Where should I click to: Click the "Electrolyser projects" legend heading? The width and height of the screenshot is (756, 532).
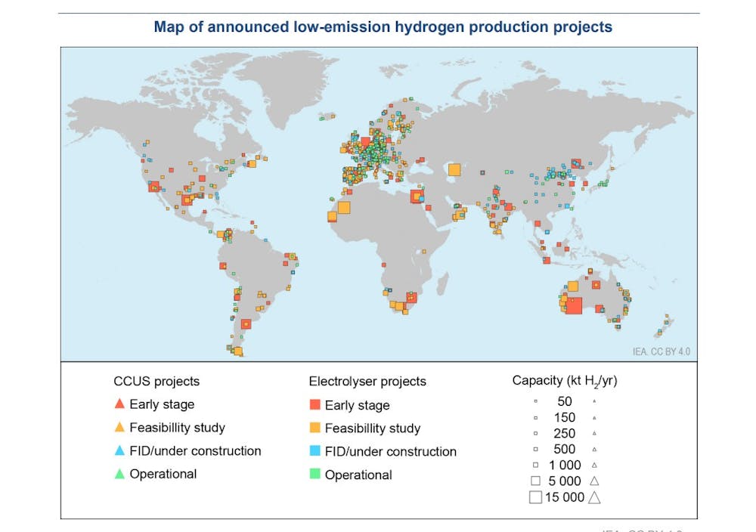point(367,381)
